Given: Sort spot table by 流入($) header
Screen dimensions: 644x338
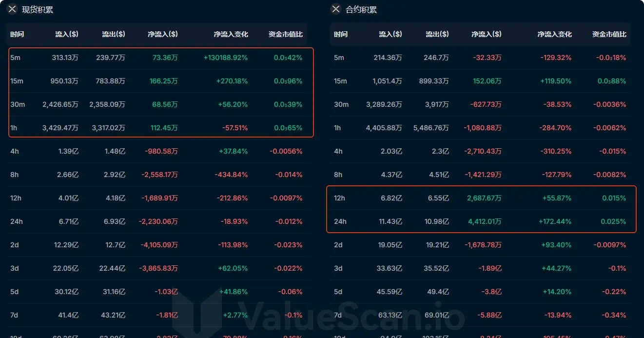Looking at the screenshot, I should click(x=67, y=34).
